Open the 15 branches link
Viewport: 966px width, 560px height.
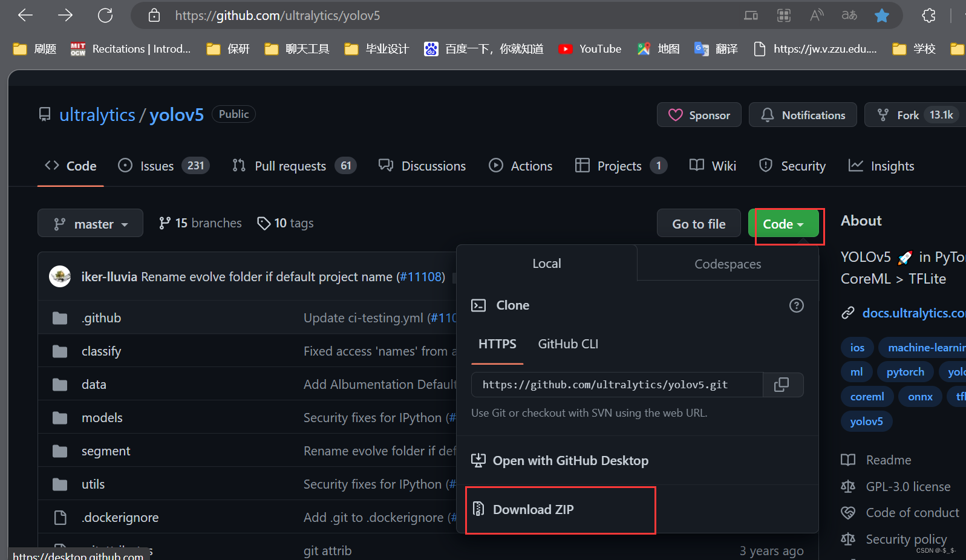pos(200,223)
